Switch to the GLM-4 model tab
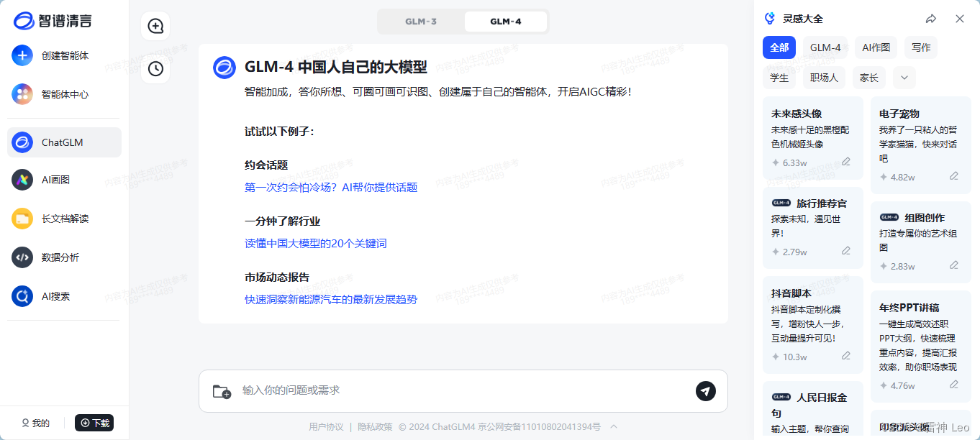The image size is (980, 440). pyautogui.click(x=506, y=22)
